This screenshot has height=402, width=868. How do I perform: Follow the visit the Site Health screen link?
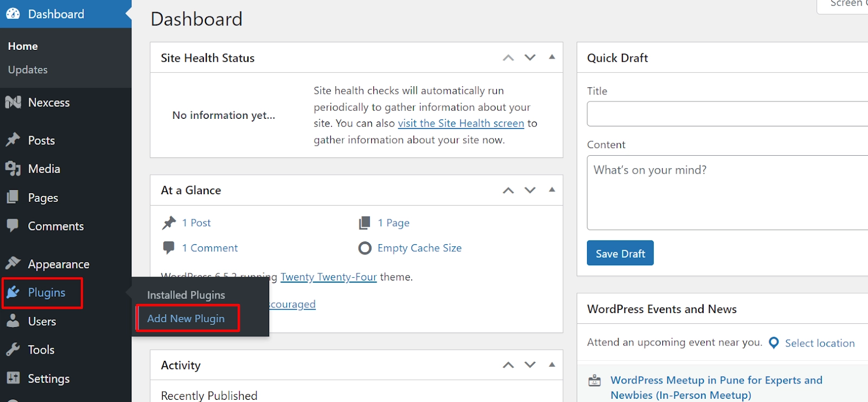click(461, 123)
